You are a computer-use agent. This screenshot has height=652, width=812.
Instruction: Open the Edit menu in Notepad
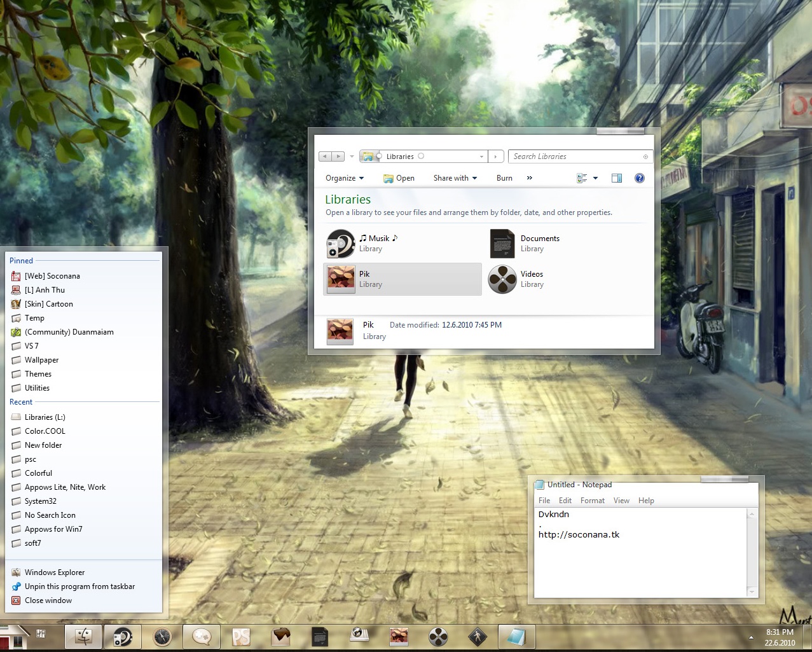tap(565, 501)
